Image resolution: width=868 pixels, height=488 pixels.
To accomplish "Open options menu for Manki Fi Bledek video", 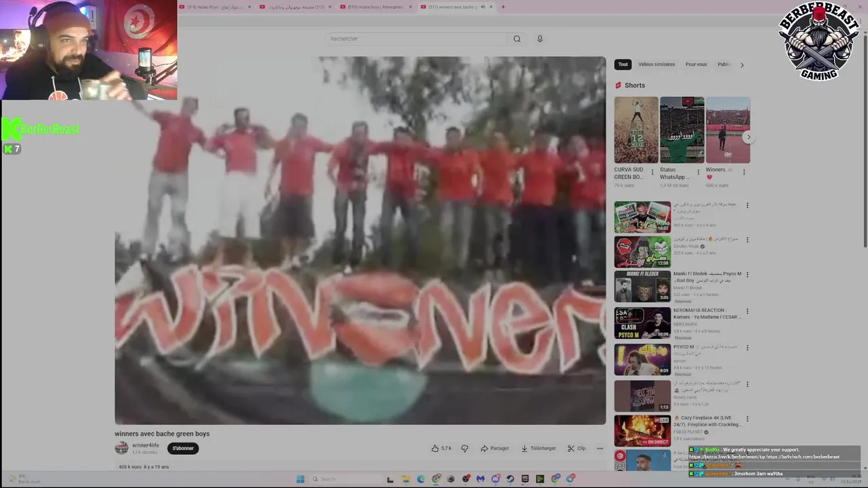I will click(747, 275).
